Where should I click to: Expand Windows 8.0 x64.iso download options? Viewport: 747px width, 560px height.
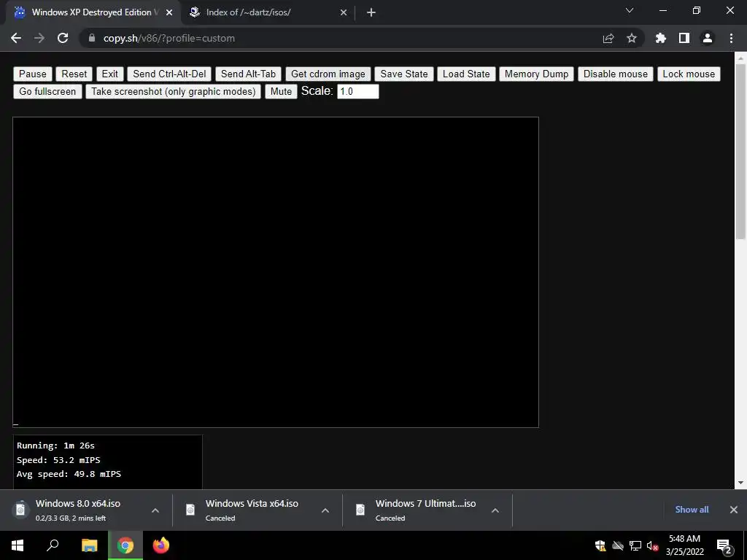click(155, 510)
